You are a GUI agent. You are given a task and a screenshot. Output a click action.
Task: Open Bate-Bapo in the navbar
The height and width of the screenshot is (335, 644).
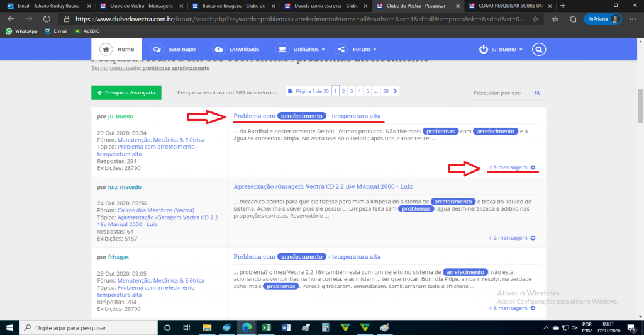click(x=173, y=49)
